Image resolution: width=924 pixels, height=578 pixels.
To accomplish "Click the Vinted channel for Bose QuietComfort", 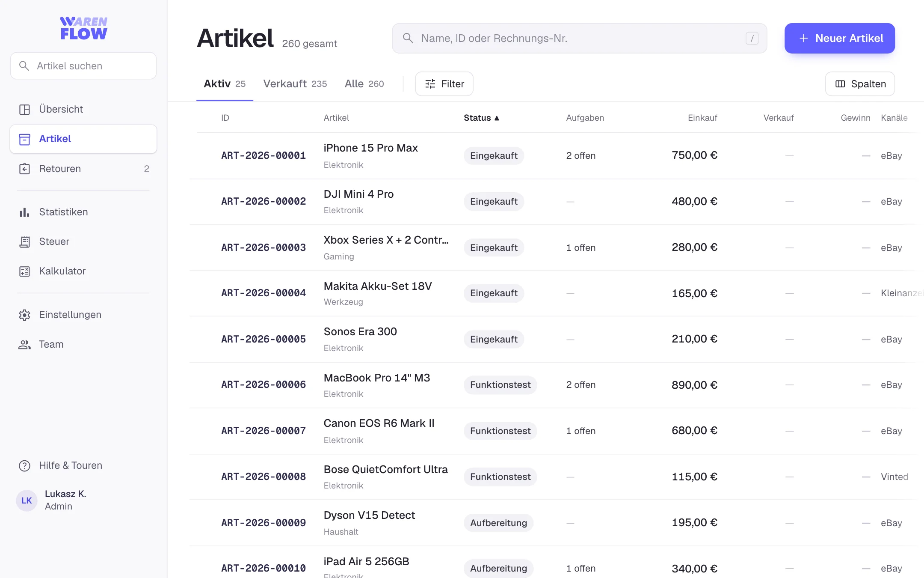I will [x=894, y=477].
